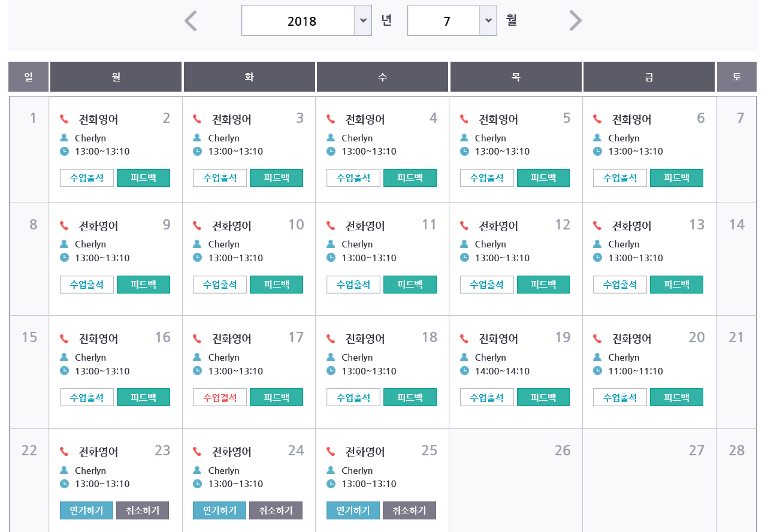Select the 금 weekday column header
Screen dimensions: 780x532
649,77
